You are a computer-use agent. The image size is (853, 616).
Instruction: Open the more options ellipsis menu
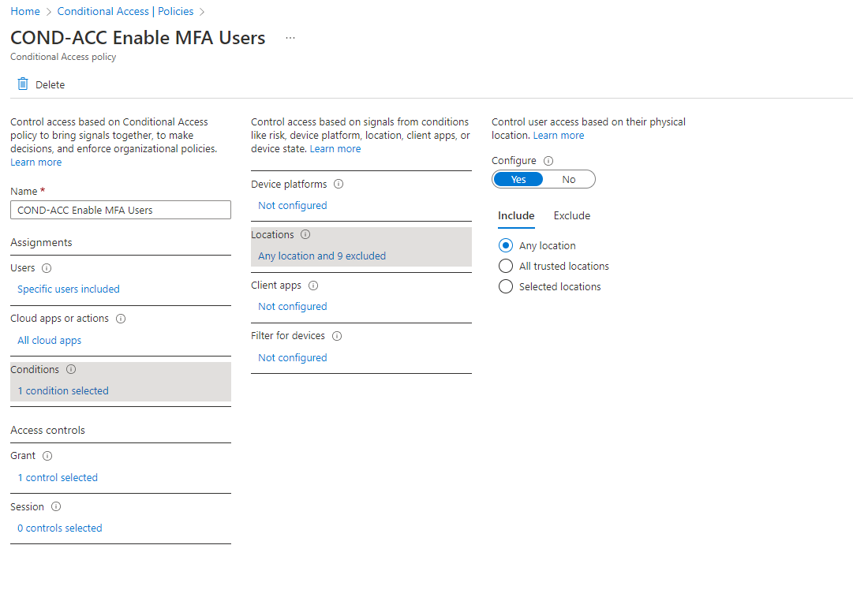(290, 38)
